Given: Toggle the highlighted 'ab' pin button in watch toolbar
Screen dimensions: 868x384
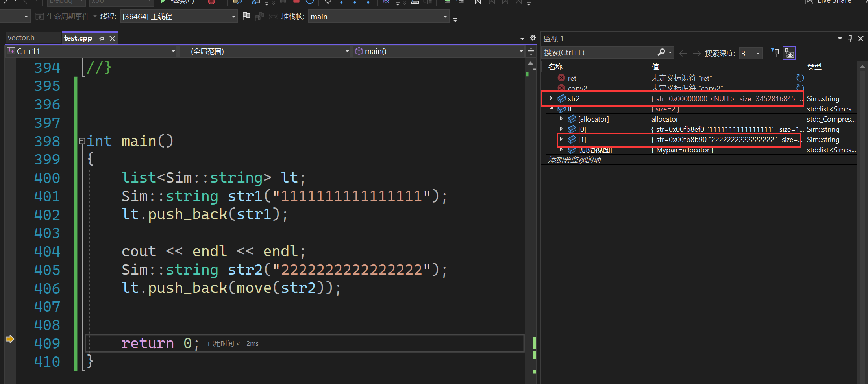Looking at the screenshot, I should tap(789, 53).
